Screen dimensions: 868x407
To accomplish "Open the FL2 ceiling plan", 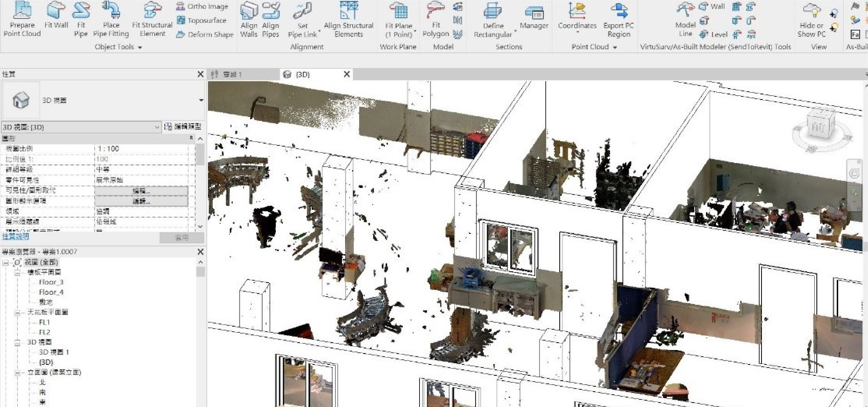I will point(44,332).
